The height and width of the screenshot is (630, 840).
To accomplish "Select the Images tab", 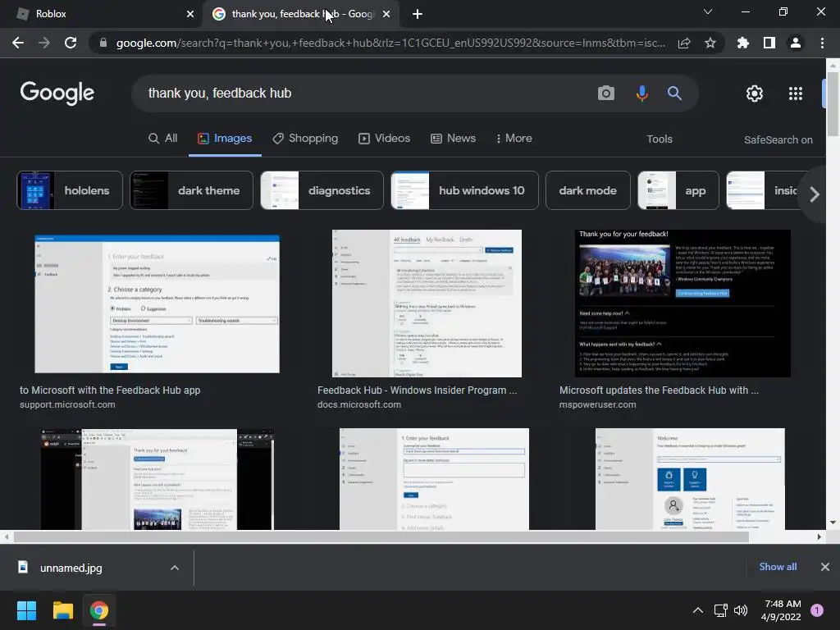I will (x=225, y=138).
